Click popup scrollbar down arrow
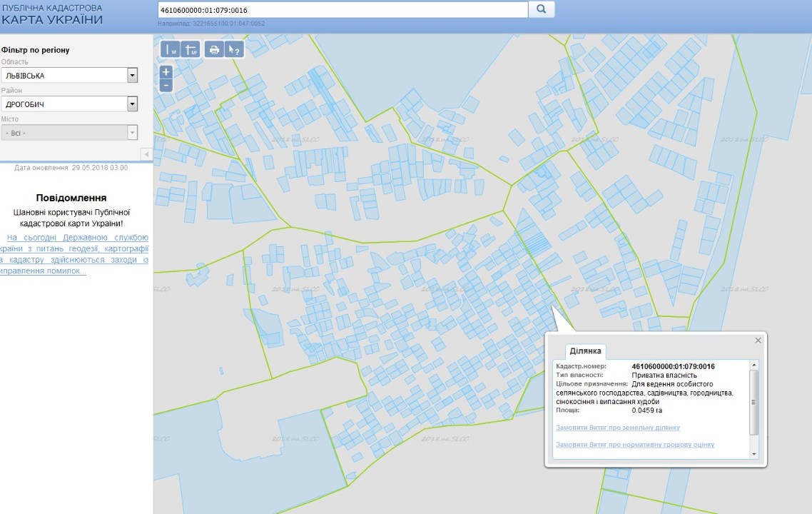Image resolution: width=812 pixels, height=514 pixels. (754, 453)
